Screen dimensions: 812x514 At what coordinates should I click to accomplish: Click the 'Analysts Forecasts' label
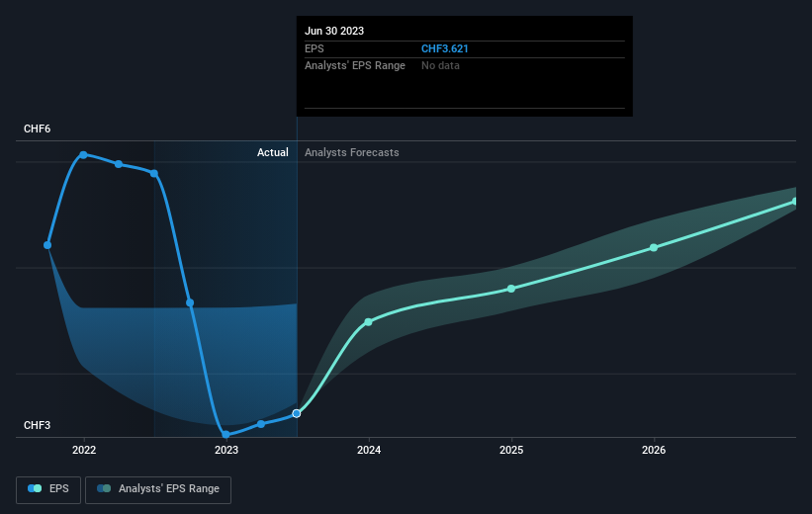point(352,152)
